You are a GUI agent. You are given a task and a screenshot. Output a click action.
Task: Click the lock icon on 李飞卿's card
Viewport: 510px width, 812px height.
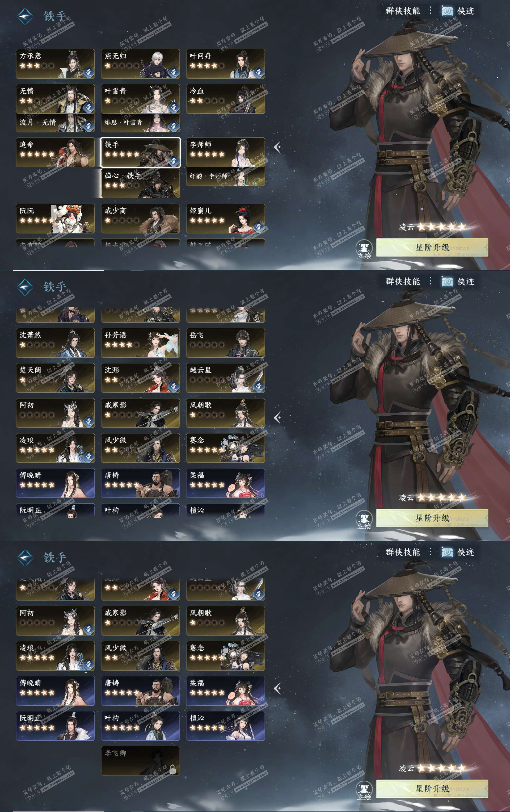click(172, 770)
